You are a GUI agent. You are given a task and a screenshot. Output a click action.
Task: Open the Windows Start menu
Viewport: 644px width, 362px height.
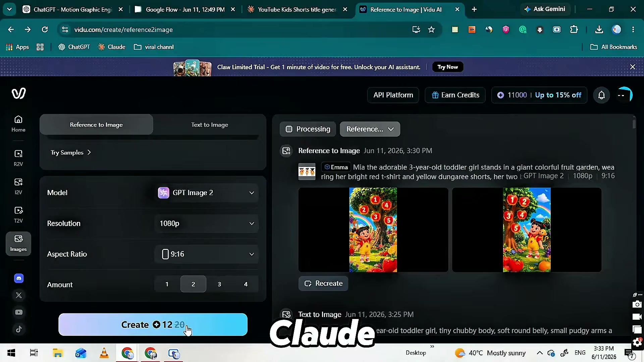(11, 353)
